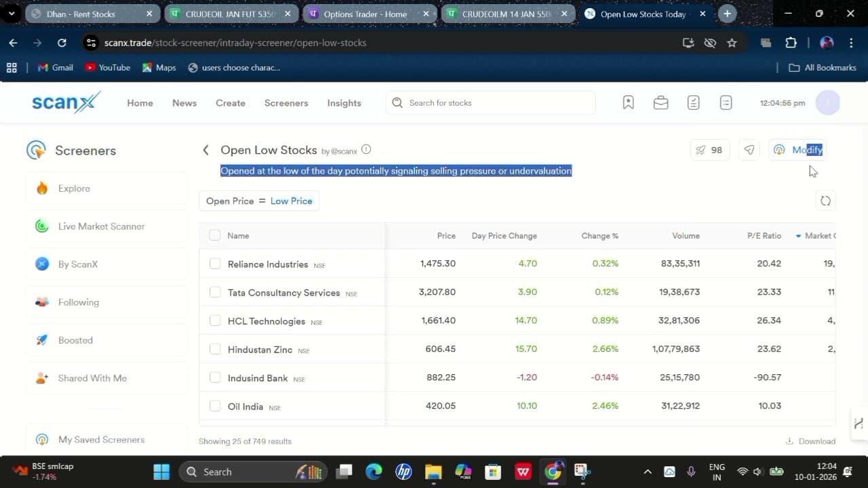Open Chrome apps grid in bookmarks bar

12,68
